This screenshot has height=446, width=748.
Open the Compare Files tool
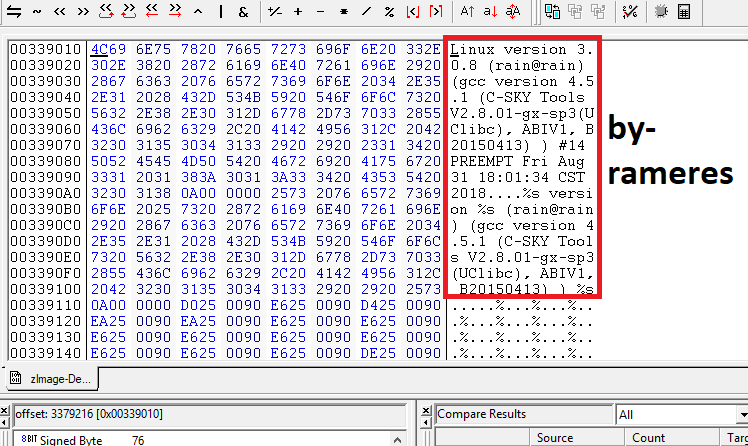(x=552, y=11)
